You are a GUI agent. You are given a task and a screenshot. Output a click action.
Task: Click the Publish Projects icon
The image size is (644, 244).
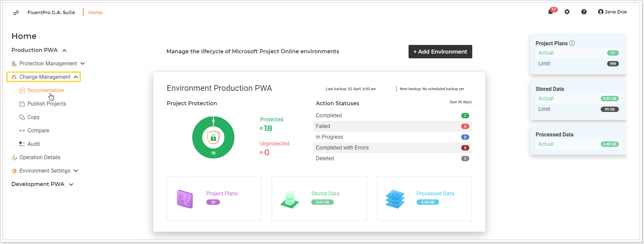[22, 104]
